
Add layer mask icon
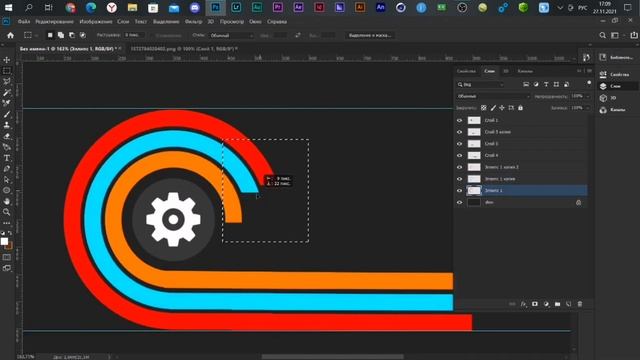coord(535,304)
